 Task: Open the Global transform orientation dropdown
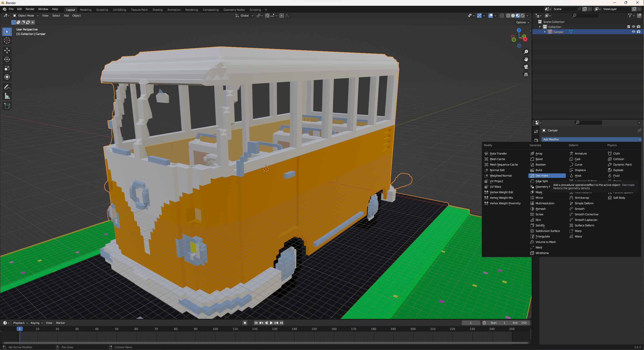click(x=244, y=16)
